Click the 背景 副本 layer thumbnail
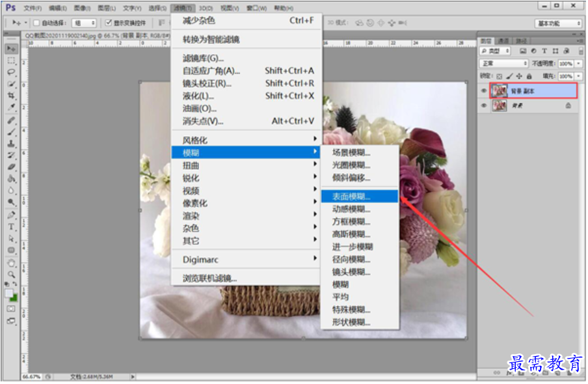This screenshot has width=588, height=384. (x=499, y=91)
